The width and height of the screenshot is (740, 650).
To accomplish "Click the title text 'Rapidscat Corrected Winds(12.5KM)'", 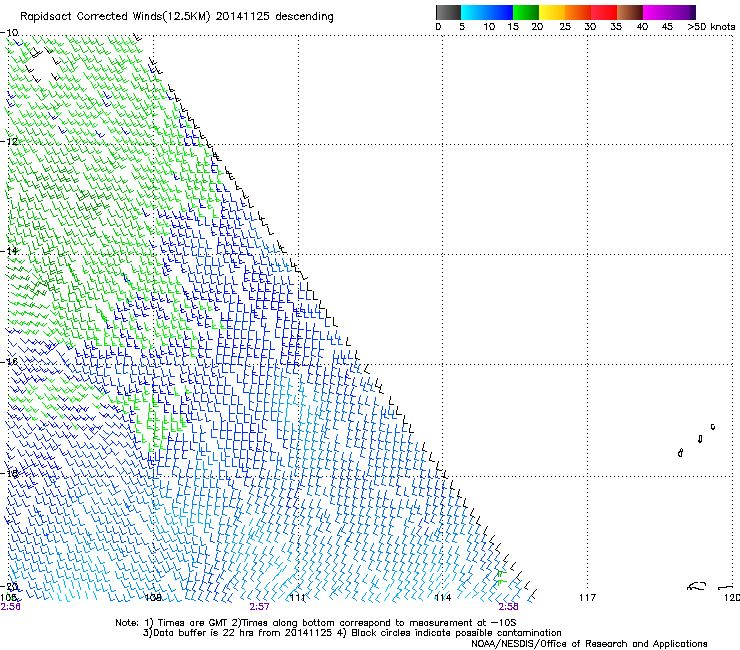I will tap(115, 17).
